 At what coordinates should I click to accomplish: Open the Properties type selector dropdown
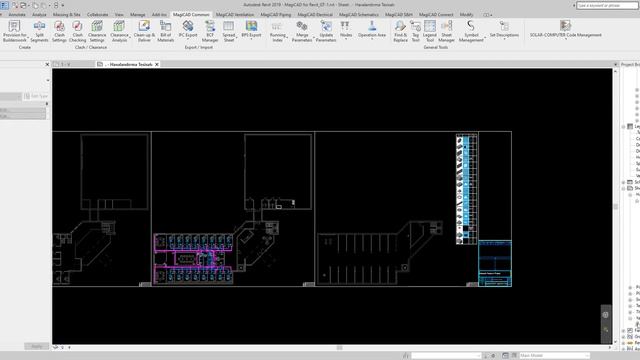point(48,80)
